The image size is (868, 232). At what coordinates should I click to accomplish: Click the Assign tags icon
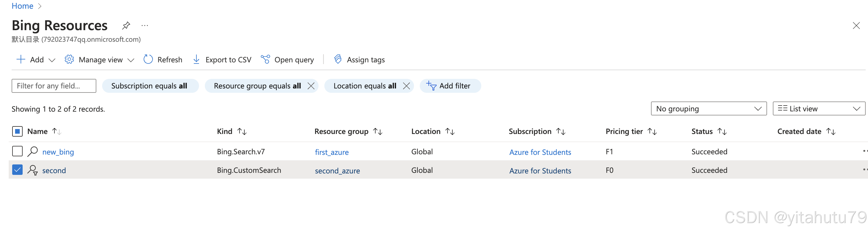click(x=338, y=60)
